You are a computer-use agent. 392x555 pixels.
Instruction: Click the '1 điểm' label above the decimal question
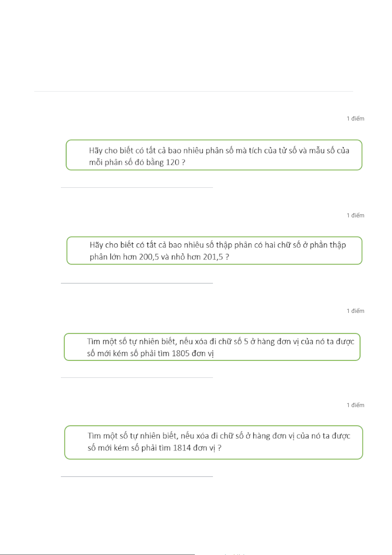click(355, 215)
